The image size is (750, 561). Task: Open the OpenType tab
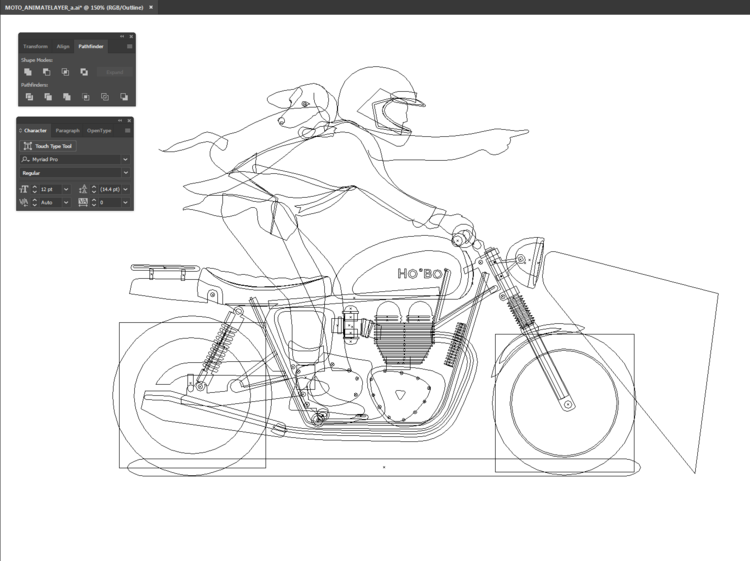point(99,131)
